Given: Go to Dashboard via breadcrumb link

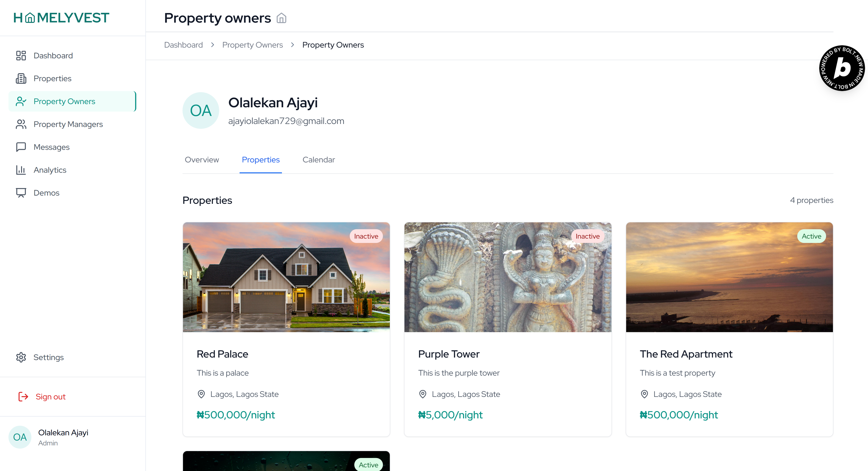Looking at the screenshot, I should pos(183,45).
